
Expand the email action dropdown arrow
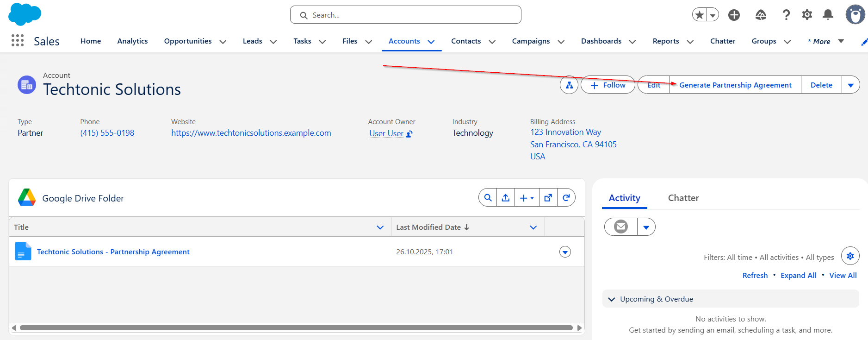point(646,227)
